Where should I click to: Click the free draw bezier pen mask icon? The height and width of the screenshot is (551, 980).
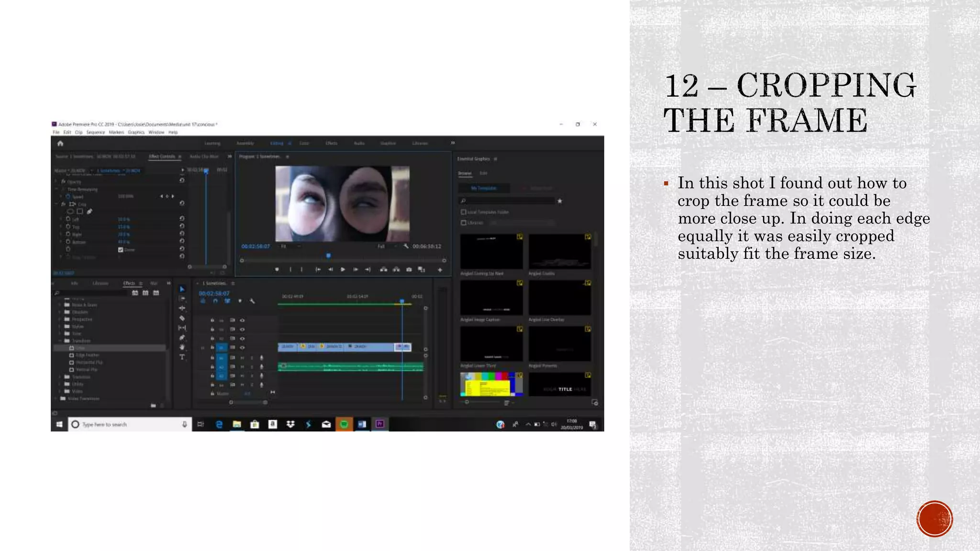coord(89,211)
